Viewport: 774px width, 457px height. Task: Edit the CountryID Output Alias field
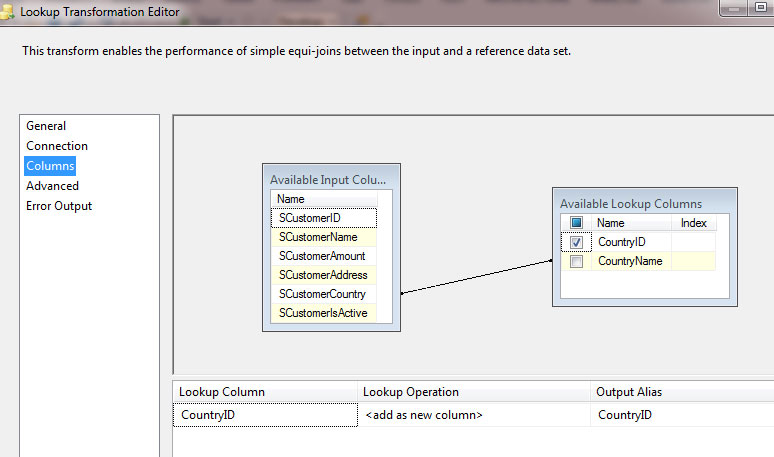[682, 415]
